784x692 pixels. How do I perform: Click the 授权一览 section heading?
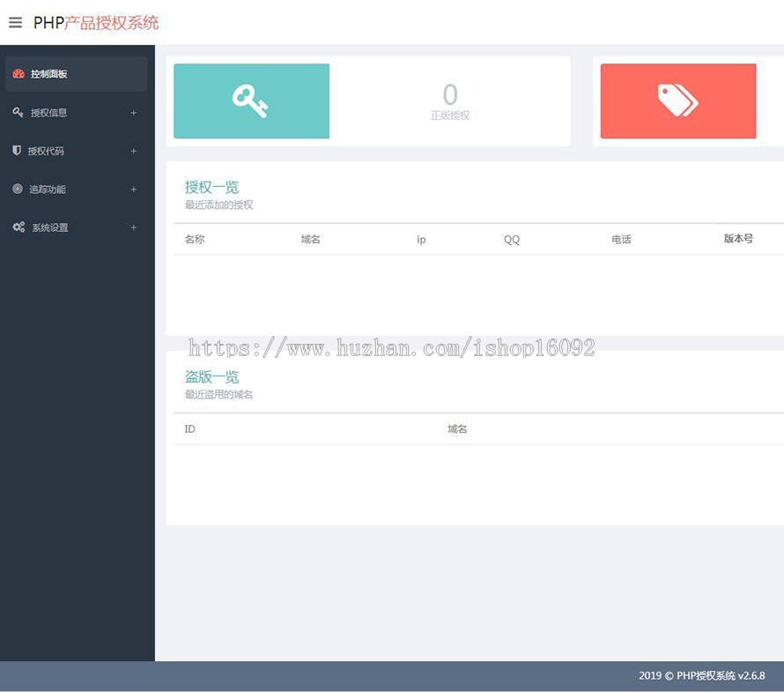click(212, 187)
